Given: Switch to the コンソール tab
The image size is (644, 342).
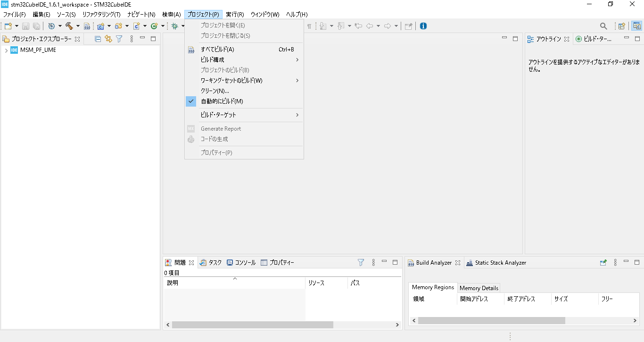Looking at the screenshot, I should pyautogui.click(x=241, y=263).
